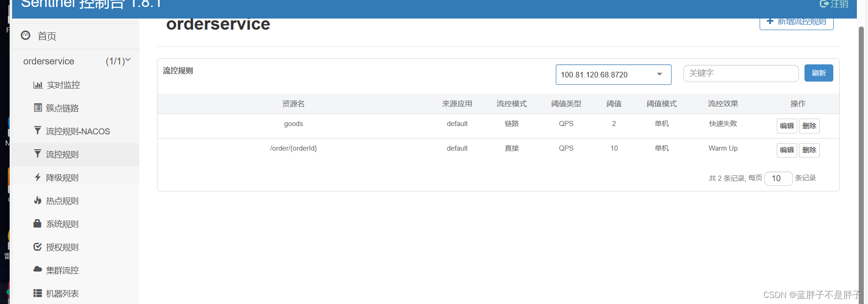
Task: Click the filter icon beside 流控规则
Action: (38, 154)
